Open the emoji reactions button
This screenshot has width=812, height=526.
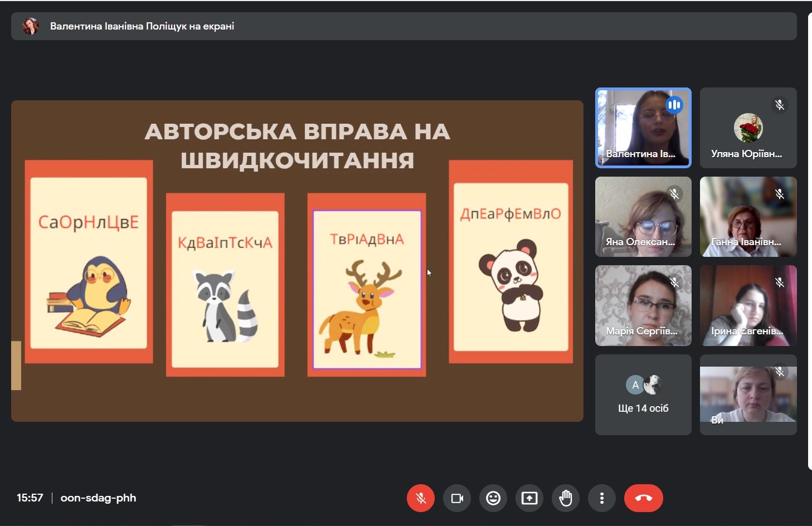pos(493,498)
